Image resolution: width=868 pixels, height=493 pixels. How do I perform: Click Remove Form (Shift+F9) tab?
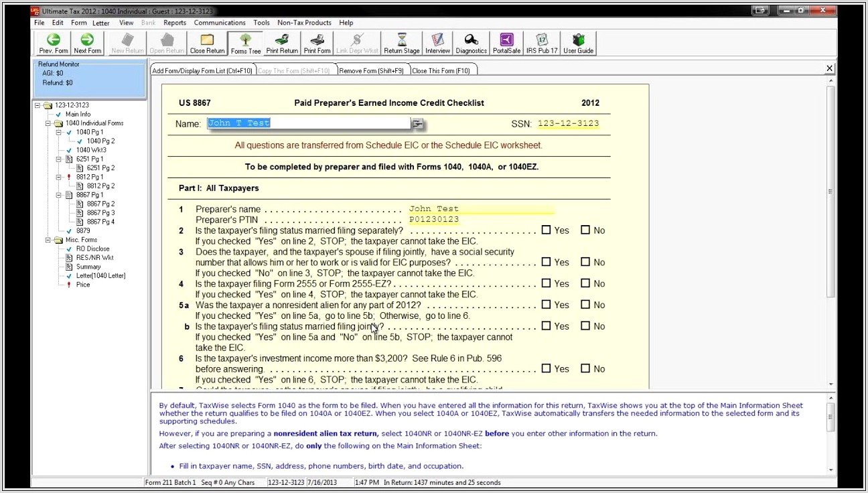coord(371,70)
